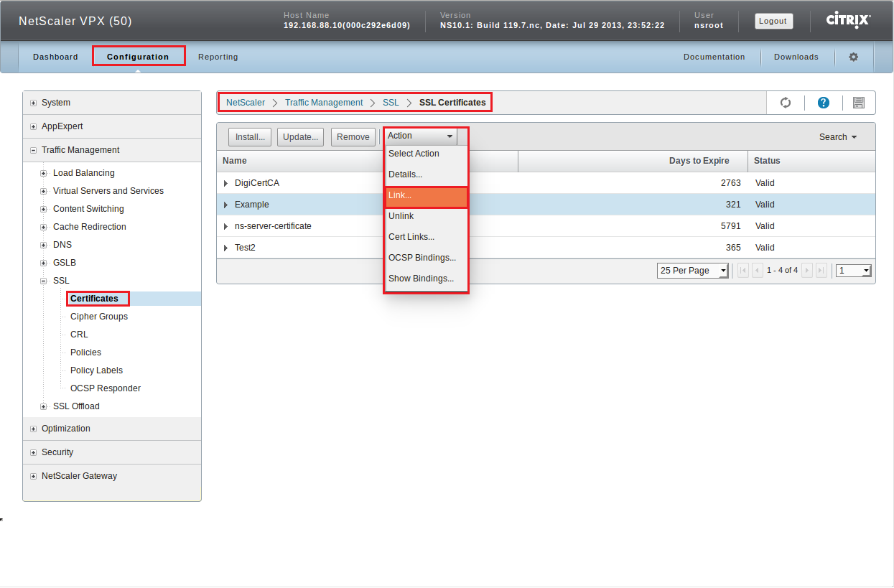Image resolution: width=894 pixels, height=588 pixels.
Task: Click the Install... button
Action: pyautogui.click(x=251, y=137)
